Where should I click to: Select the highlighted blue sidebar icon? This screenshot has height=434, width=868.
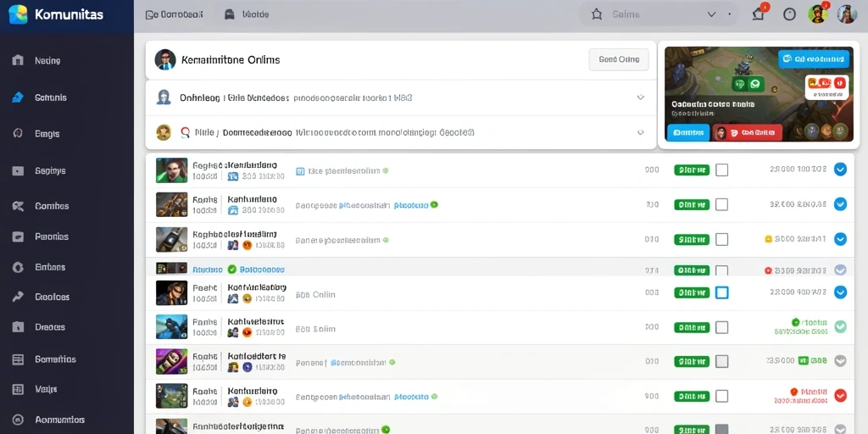click(x=18, y=97)
